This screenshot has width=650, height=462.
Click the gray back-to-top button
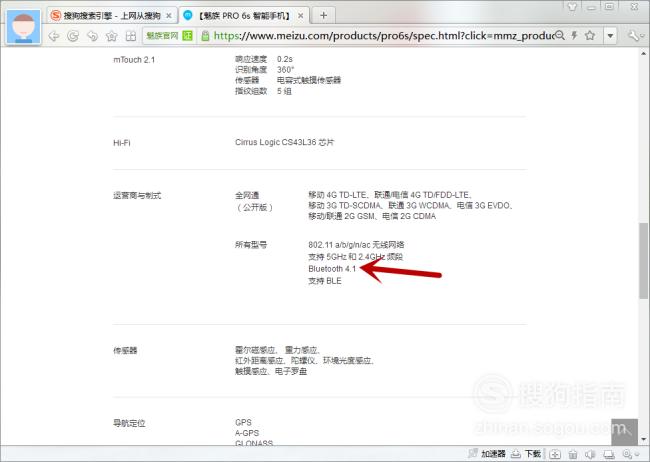click(x=625, y=431)
